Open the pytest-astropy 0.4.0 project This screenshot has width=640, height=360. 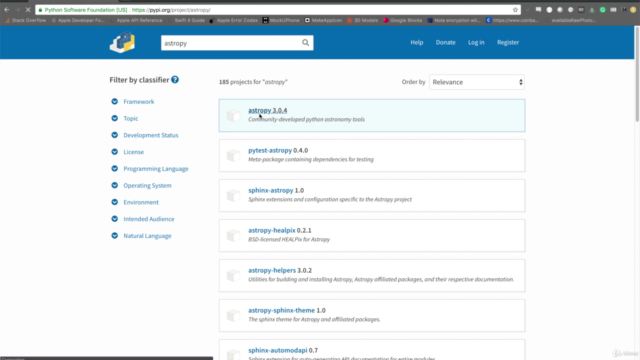[x=278, y=150]
